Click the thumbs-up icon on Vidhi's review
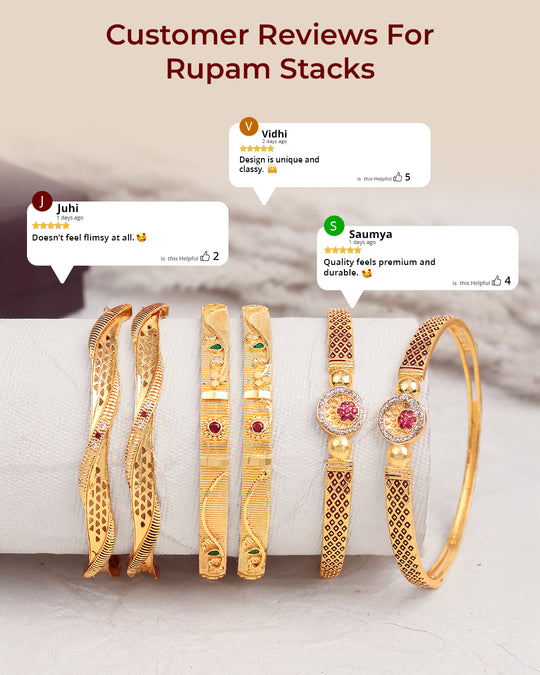540x675 pixels. click(x=397, y=176)
